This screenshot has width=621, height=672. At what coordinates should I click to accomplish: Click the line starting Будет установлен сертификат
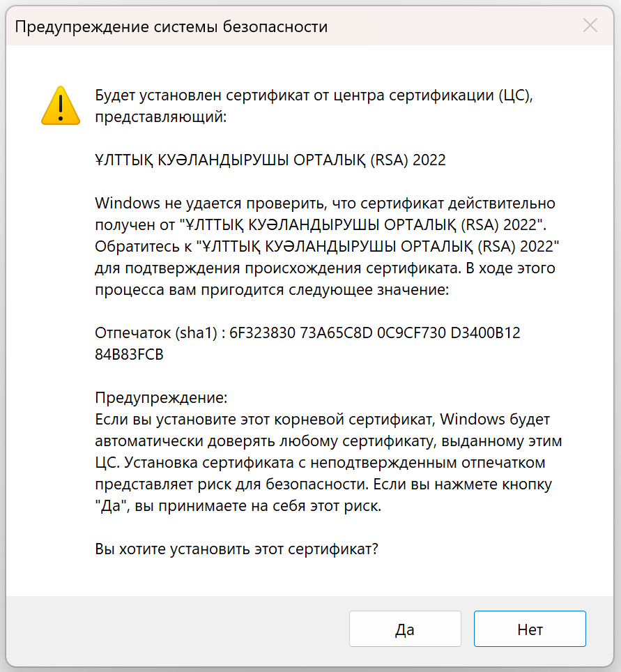314,95
